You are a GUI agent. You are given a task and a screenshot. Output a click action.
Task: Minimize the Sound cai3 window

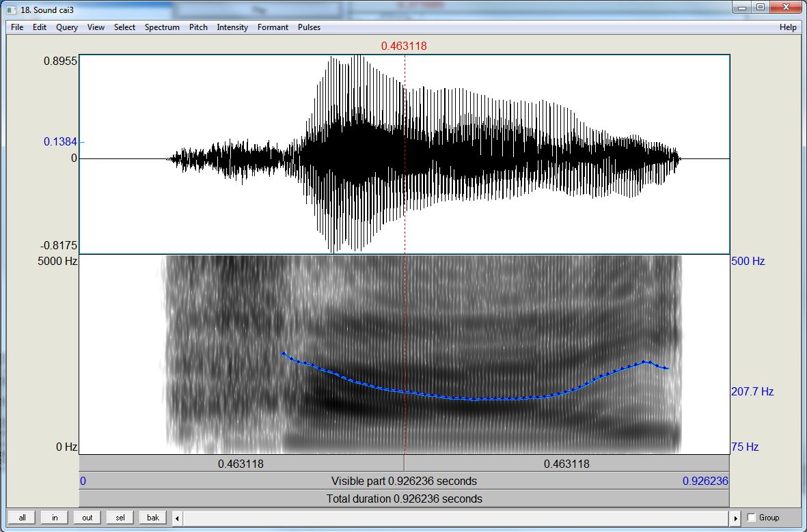pos(741,8)
